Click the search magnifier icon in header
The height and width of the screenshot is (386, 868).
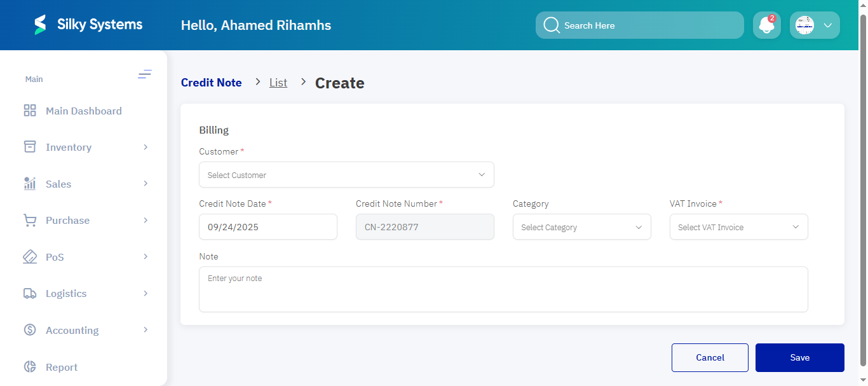[x=552, y=25]
